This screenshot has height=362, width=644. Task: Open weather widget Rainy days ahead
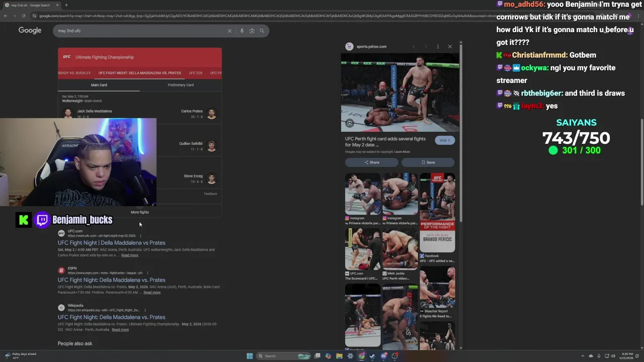20,355
